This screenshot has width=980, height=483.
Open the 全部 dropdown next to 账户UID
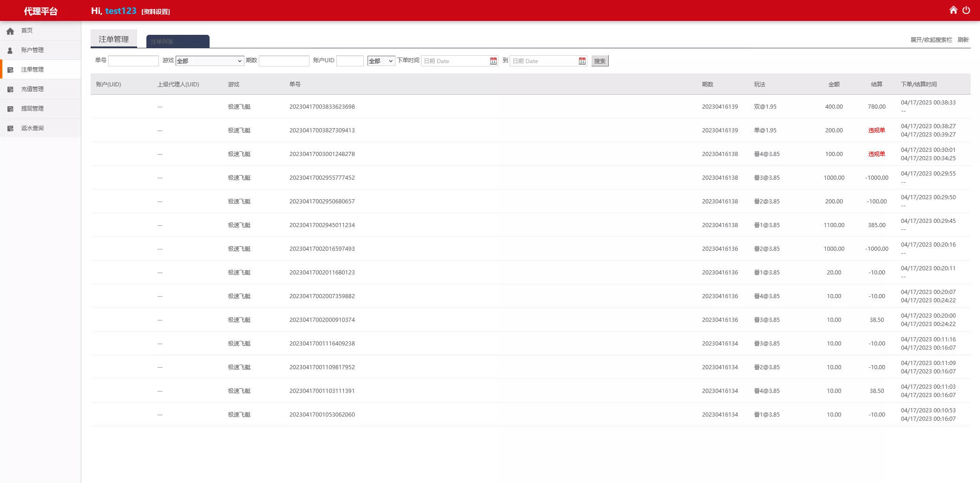381,61
